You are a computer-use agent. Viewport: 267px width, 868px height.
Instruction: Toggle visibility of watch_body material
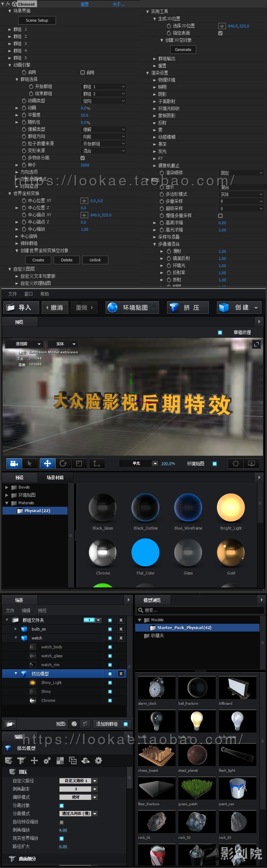click(110, 647)
